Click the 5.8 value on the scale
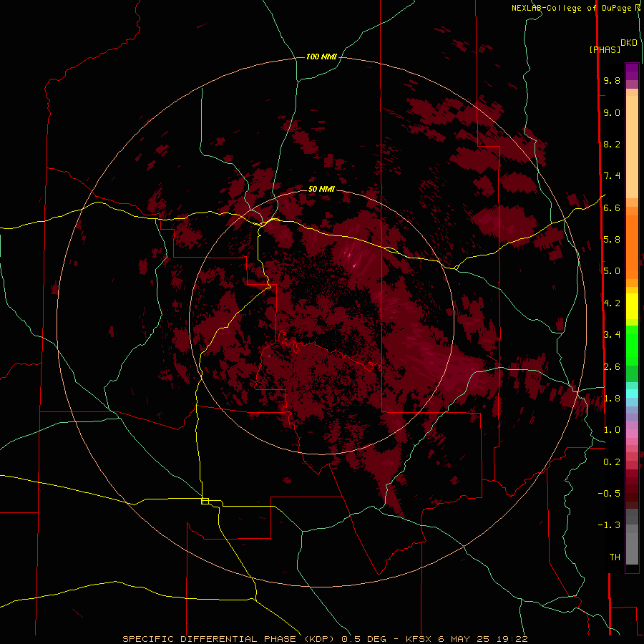This screenshot has height=644, width=644. (x=612, y=240)
